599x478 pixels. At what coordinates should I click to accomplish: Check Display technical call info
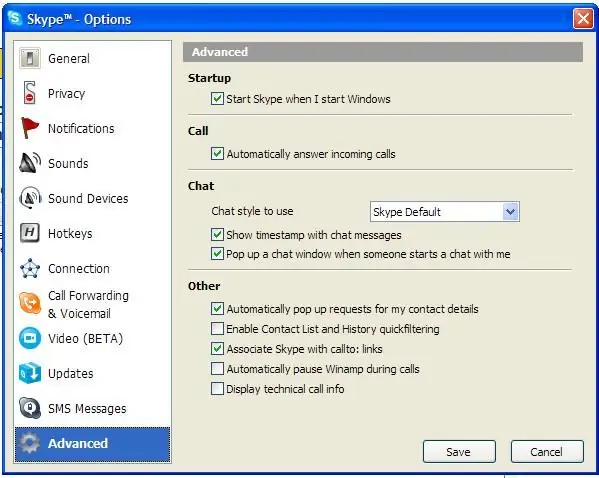[217, 389]
